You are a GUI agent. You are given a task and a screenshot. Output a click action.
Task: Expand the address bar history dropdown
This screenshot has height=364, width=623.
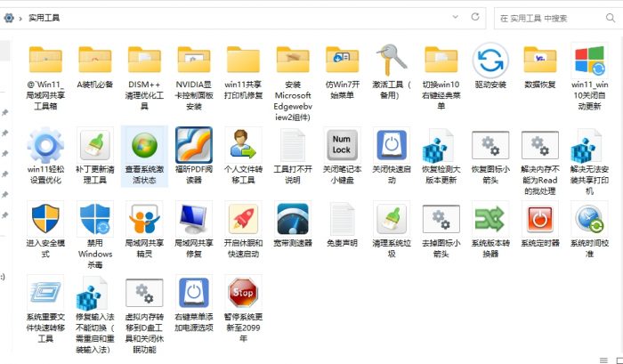click(x=456, y=17)
